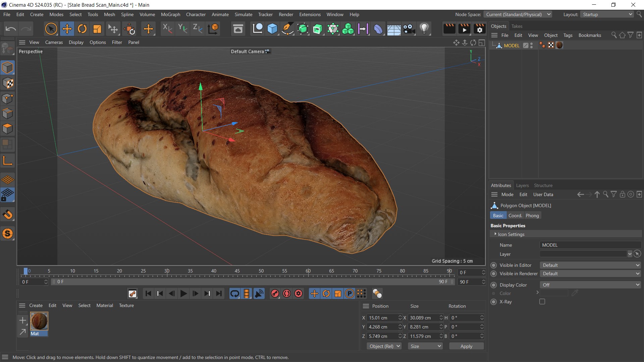Click the timeline playhead at frame 0

click(x=25, y=271)
